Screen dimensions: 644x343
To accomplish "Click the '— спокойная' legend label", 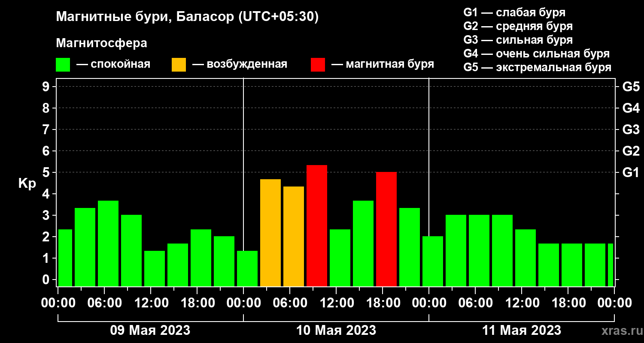I will (x=113, y=64).
